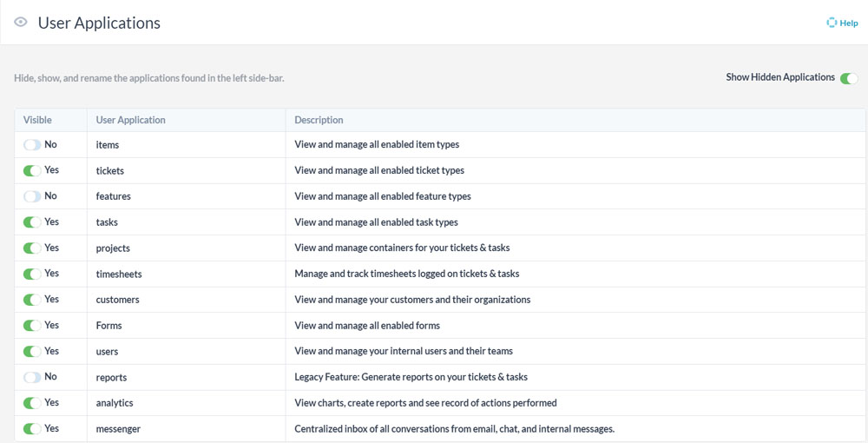The image size is (868, 443).
Task: Enable visibility for the items application
Action: [x=32, y=145]
